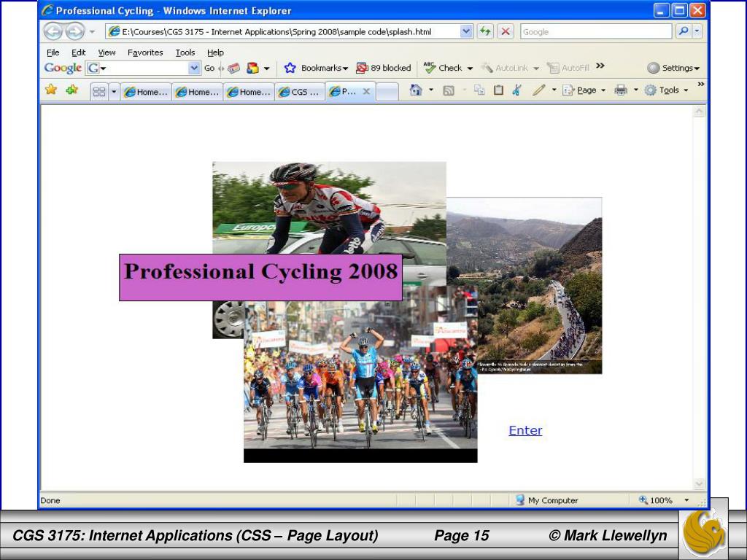Open the Check spelling dropdown arrow
This screenshot has width=747, height=560.
coord(470,69)
